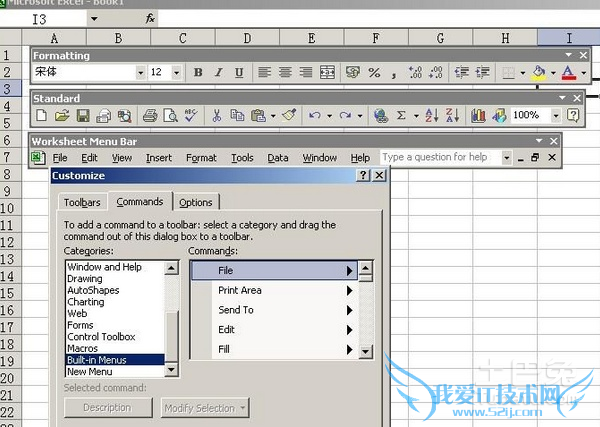
Task: Run the Spelling check
Action: click(x=191, y=115)
